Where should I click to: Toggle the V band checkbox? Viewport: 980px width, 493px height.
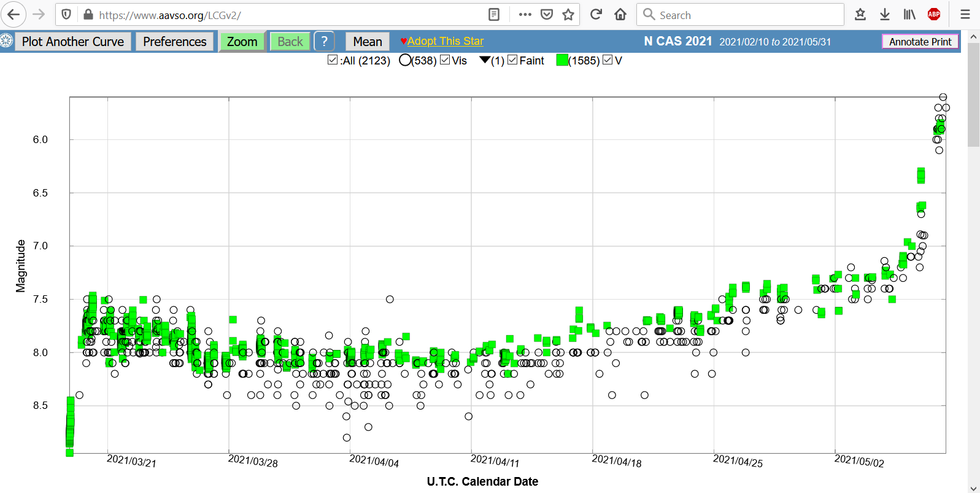point(608,60)
